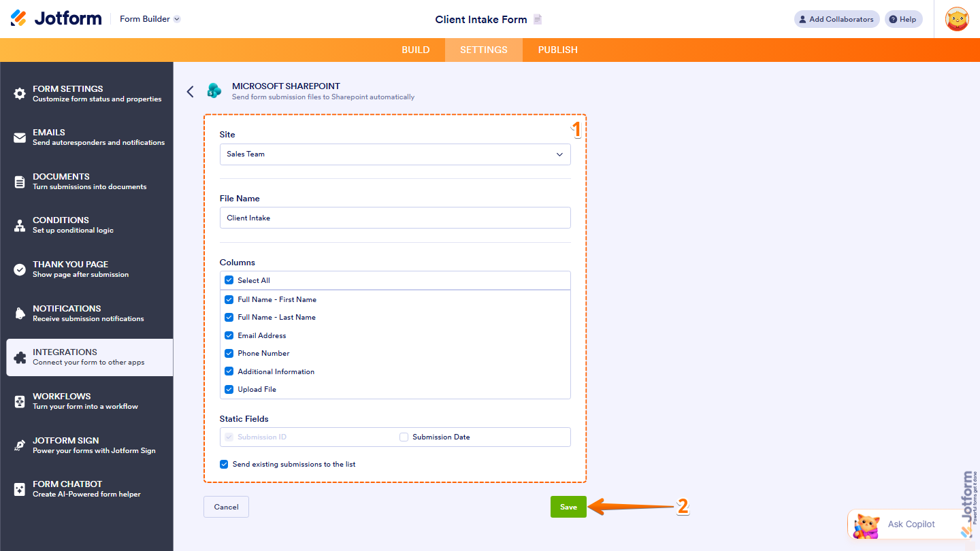Click the Emails envelope icon

click(20, 137)
